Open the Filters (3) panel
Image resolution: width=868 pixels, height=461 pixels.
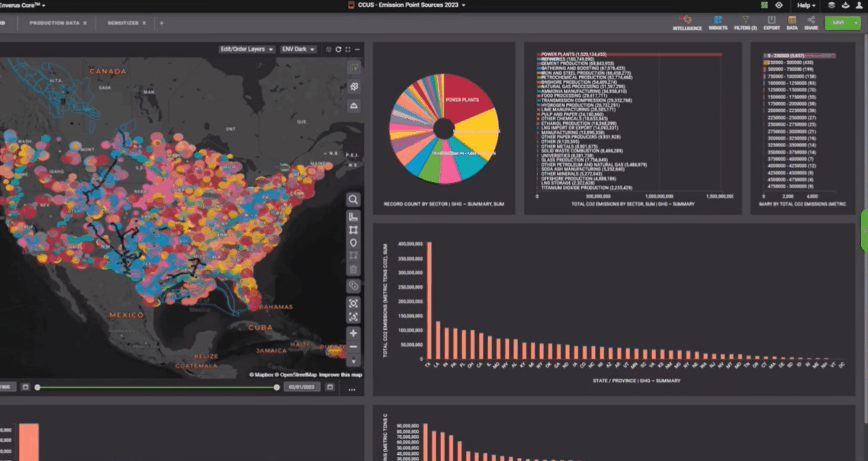(745, 22)
